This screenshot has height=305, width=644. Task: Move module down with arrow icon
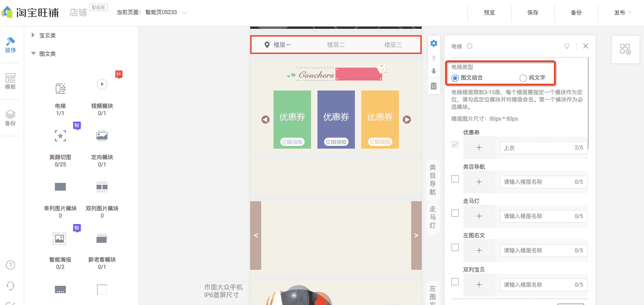coord(434,71)
